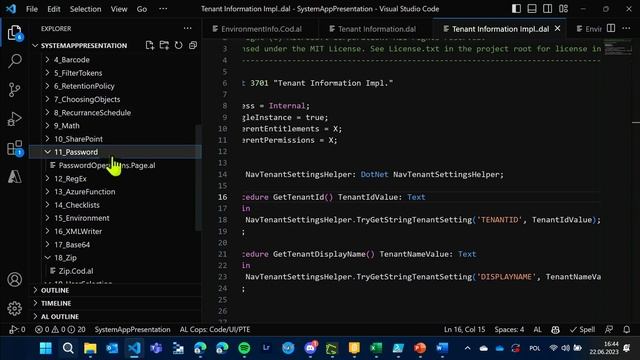Expand the 4_Barcode folder
640x360 pixels.
(71, 60)
